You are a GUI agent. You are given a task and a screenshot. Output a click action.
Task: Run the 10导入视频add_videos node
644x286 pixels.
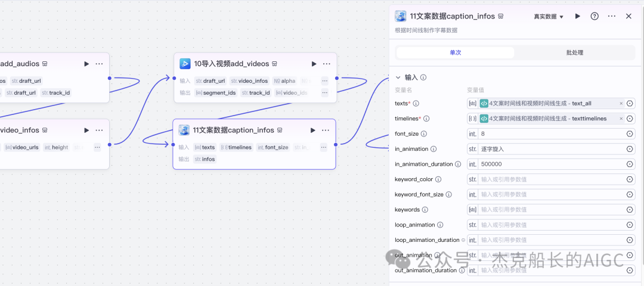[314, 64]
